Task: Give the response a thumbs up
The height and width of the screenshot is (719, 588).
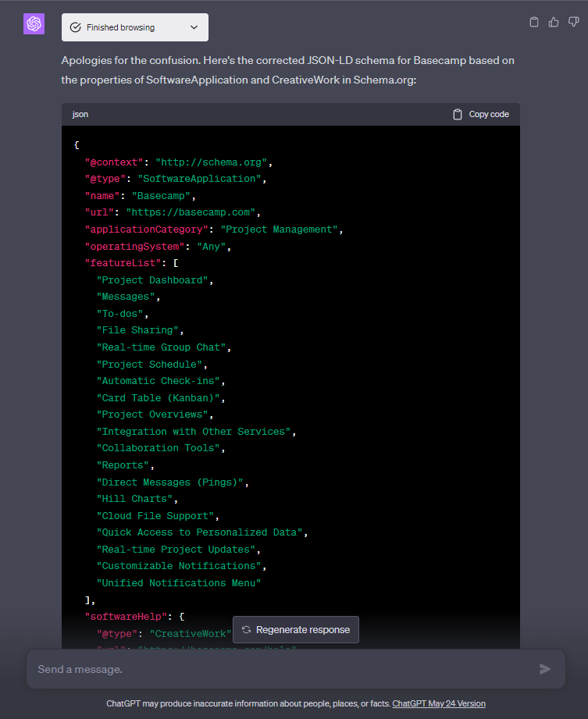Action: click(554, 22)
